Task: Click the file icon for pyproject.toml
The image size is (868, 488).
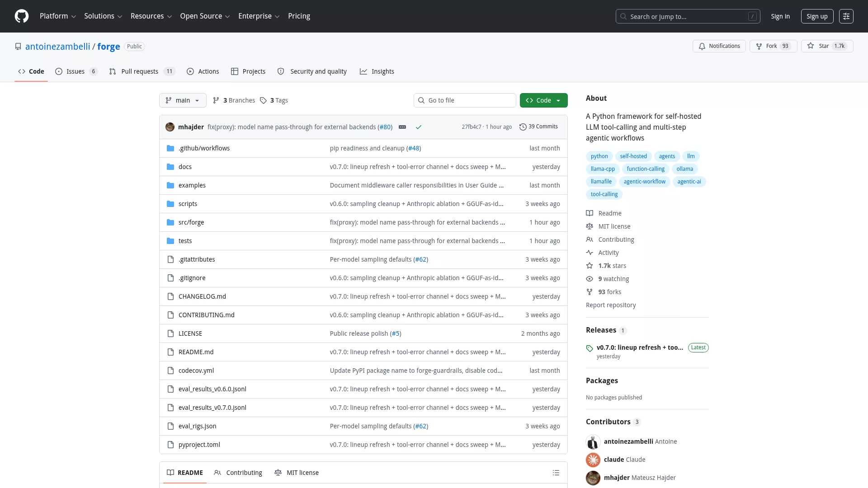Action: pos(170,445)
